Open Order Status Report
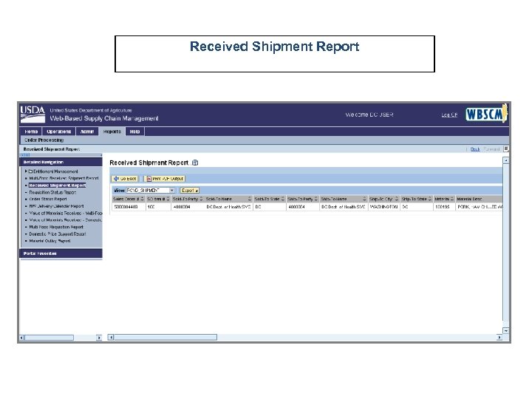 click(48, 199)
